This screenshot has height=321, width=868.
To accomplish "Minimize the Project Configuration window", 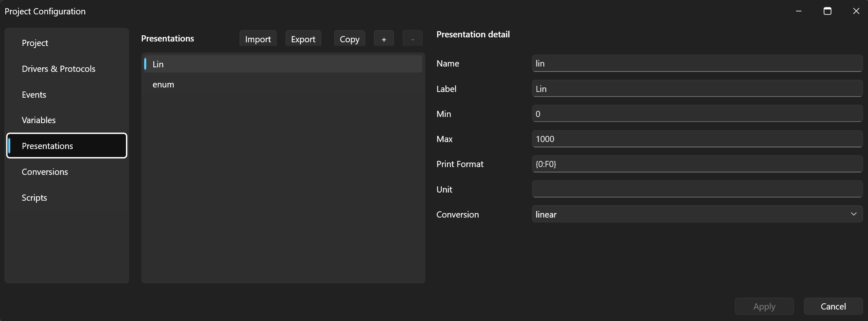I will pos(799,11).
